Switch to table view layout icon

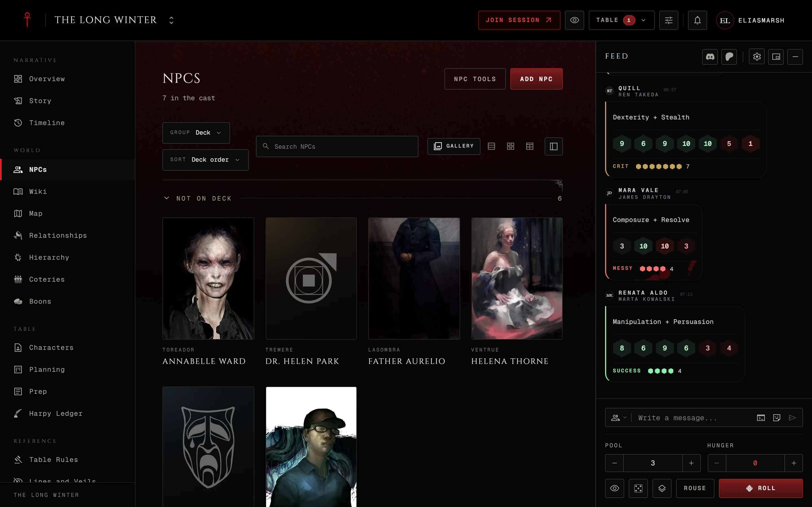(x=529, y=146)
